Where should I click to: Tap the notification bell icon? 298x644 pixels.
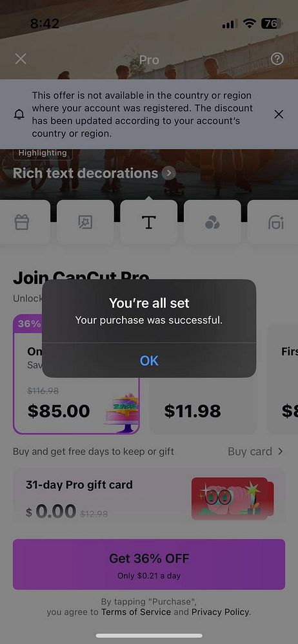point(19,115)
